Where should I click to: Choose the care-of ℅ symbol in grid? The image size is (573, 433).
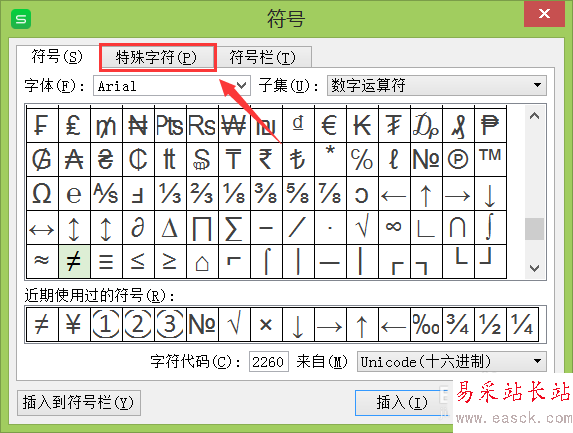tap(363, 160)
